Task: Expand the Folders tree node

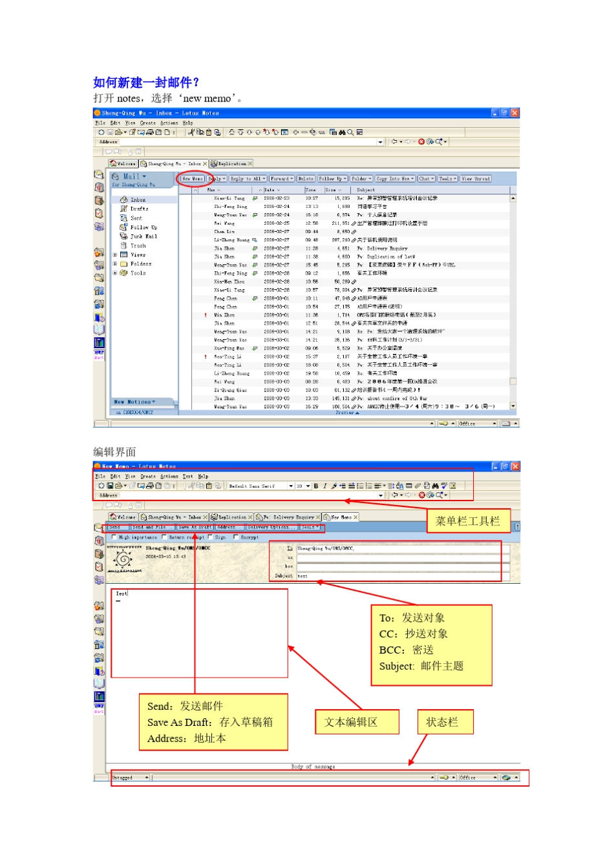Action: pyautogui.click(x=115, y=264)
